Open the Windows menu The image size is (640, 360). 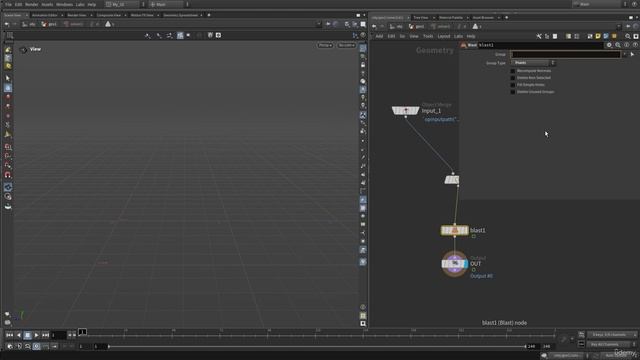64,4
